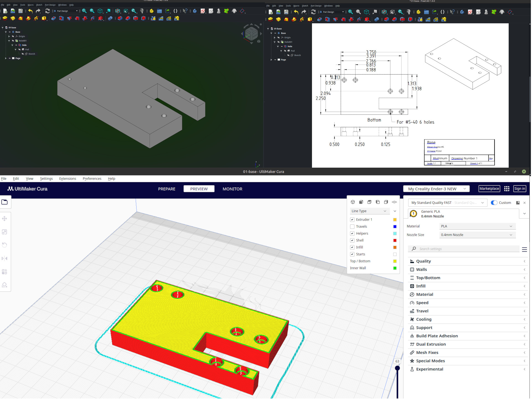Switch to the MONITOR stage in Cura
This screenshot has width=532, height=399.
[x=232, y=189]
